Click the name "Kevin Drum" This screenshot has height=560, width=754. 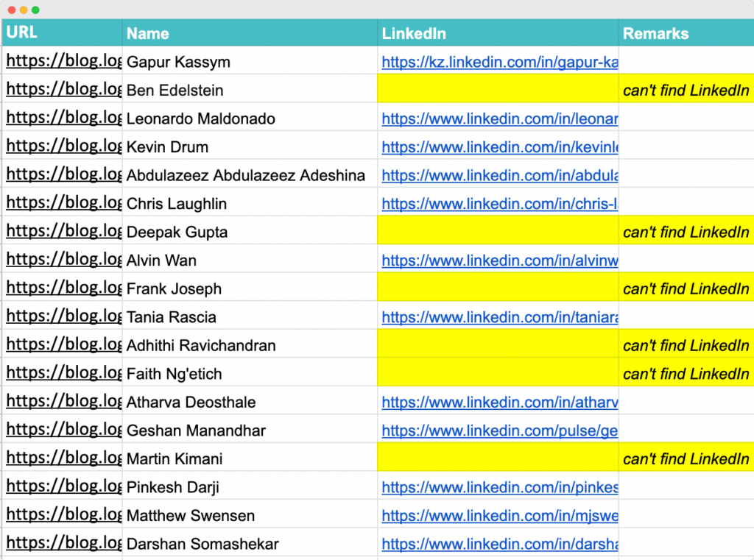click(x=167, y=147)
